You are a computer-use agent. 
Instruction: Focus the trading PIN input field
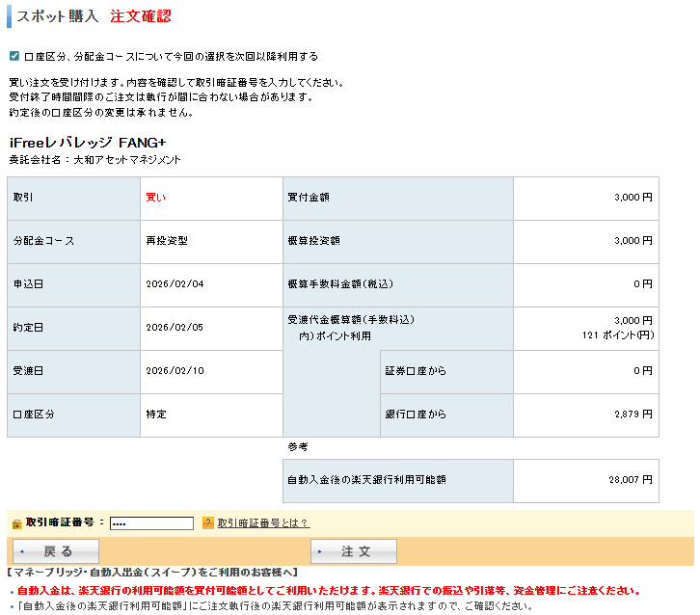pyautogui.click(x=151, y=523)
